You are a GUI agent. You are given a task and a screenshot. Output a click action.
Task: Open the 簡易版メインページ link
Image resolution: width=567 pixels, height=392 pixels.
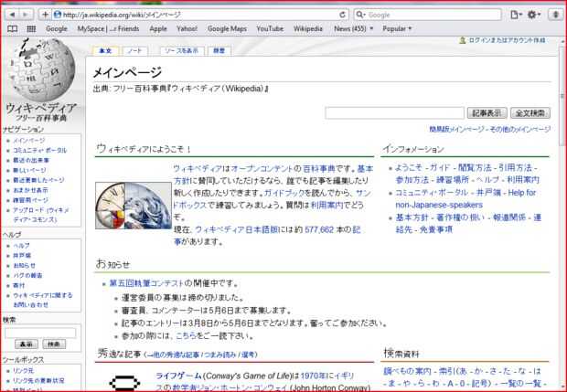456,129
